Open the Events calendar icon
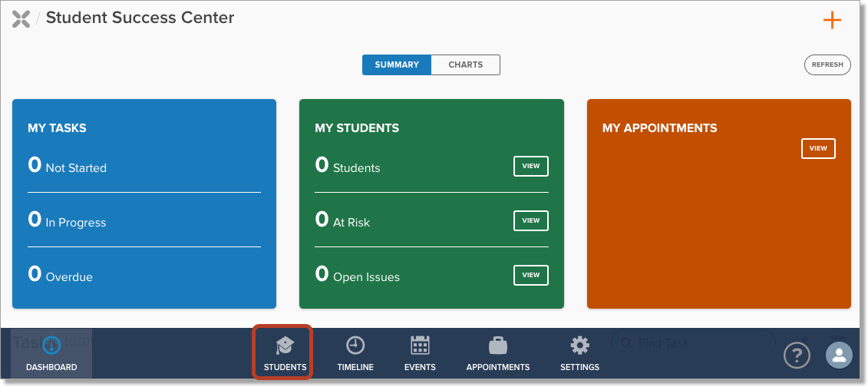 (420, 345)
